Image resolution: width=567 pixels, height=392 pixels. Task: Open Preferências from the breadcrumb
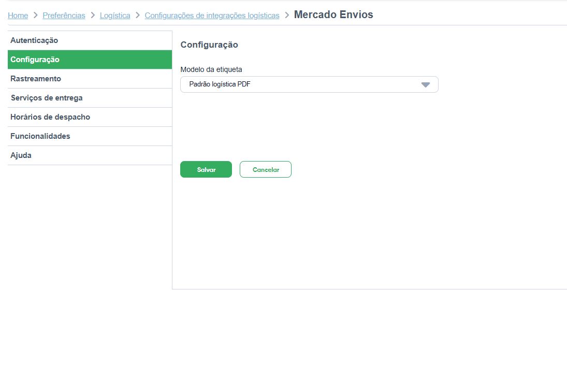pos(64,16)
